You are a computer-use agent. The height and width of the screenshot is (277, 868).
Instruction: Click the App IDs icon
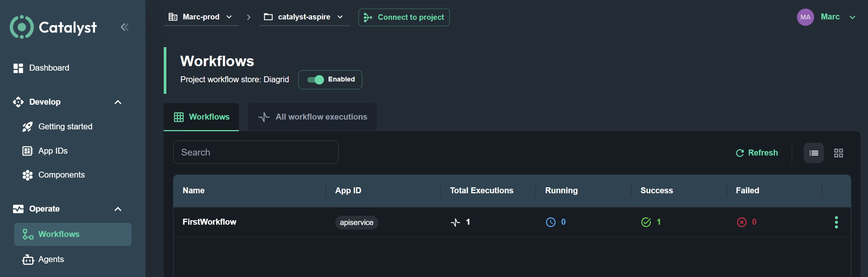(x=27, y=151)
